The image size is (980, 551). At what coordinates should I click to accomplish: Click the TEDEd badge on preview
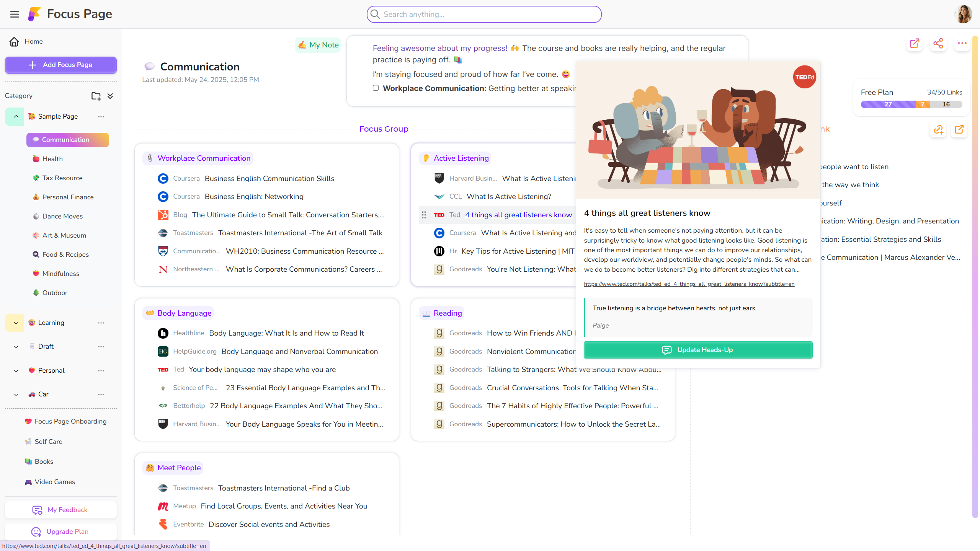tap(804, 77)
